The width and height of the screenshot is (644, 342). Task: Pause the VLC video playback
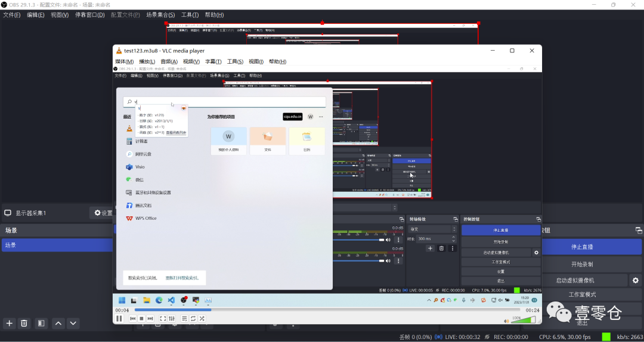(119, 319)
